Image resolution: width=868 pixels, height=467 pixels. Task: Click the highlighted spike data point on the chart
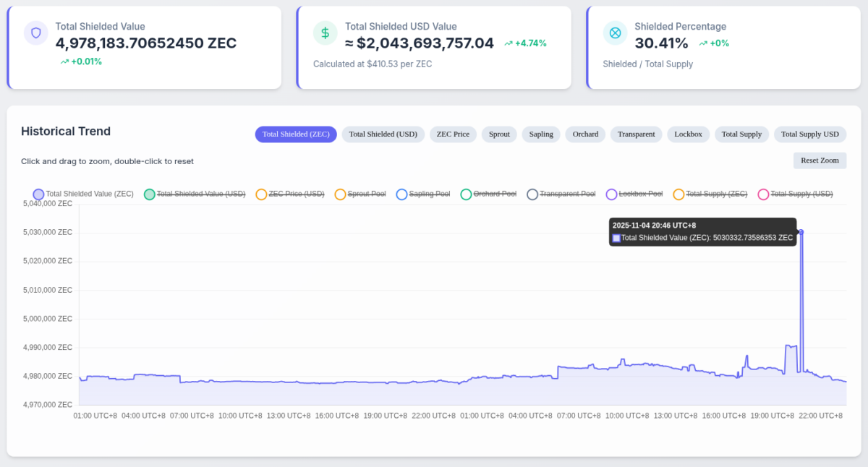pyautogui.click(x=801, y=233)
